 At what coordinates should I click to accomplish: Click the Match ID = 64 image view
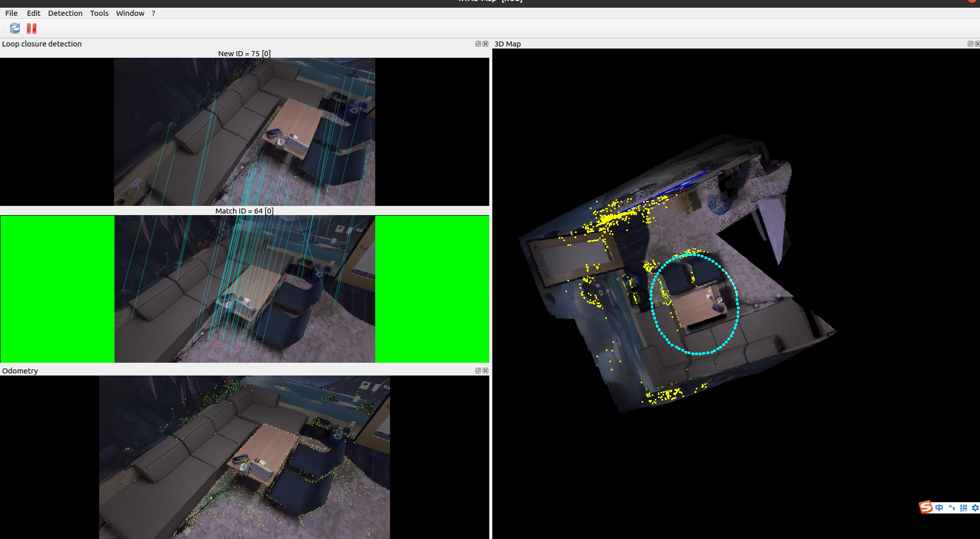click(x=244, y=289)
